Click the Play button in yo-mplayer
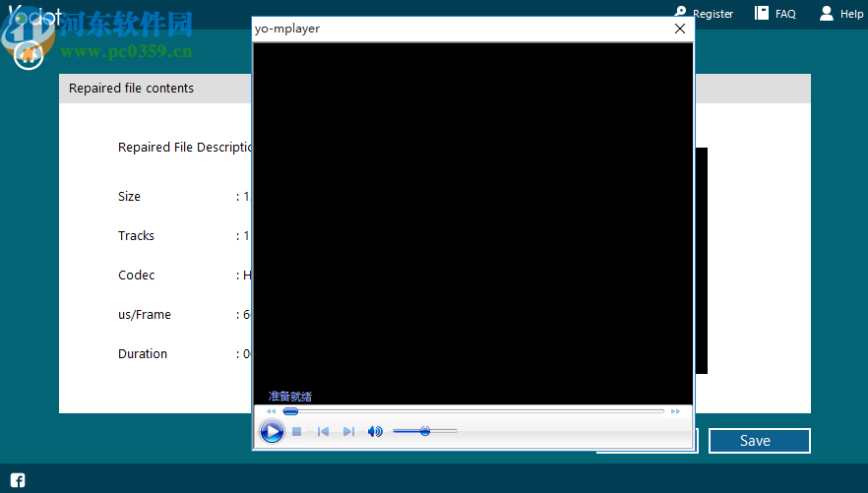Image resolution: width=868 pixels, height=493 pixels. (x=272, y=432)
